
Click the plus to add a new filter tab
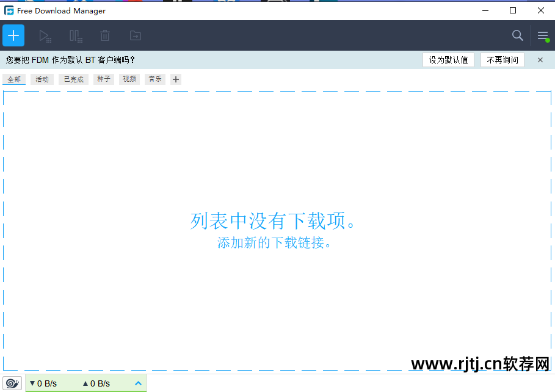click(175, 79)
